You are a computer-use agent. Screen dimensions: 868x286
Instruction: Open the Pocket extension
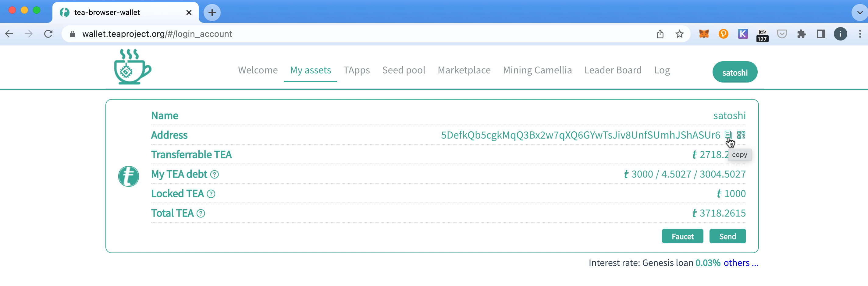point(782,34)
